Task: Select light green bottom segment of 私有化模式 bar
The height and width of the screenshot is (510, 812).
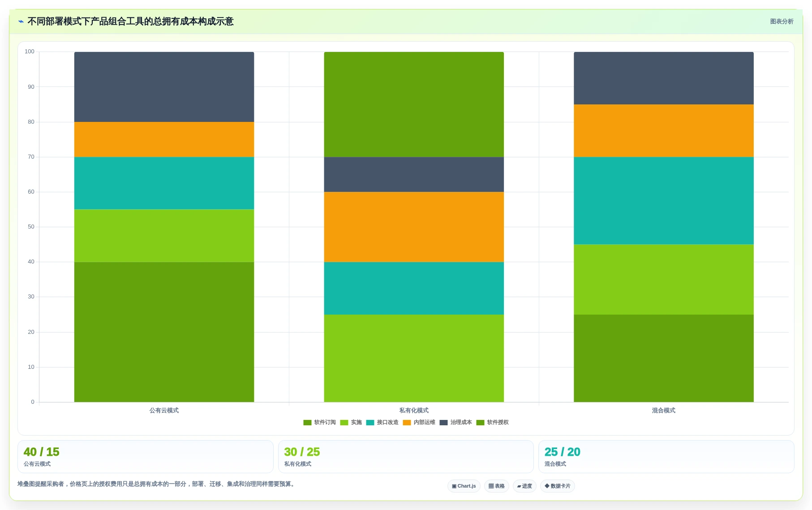Action: (x=414, y=358)
